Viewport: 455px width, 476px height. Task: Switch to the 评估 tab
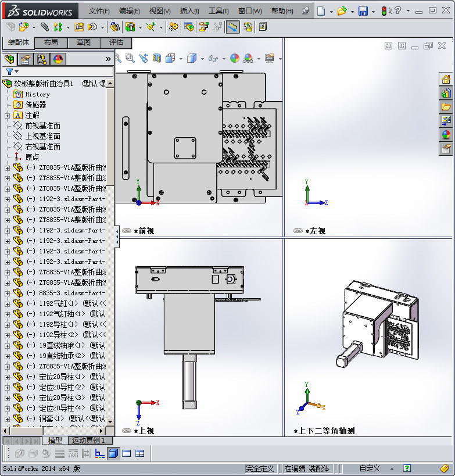(116, 42)
